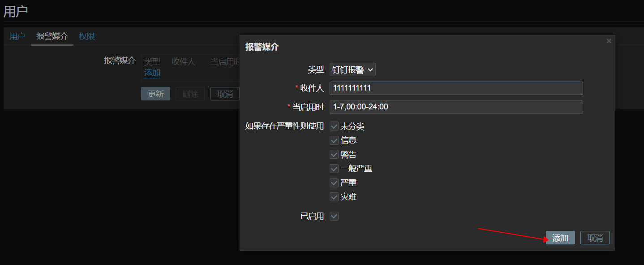Image resolution: width=644 pixels, height=265 pixels.
Task: Toggle the 严重 severity checkbox
Action: click(x=334, y=183)
